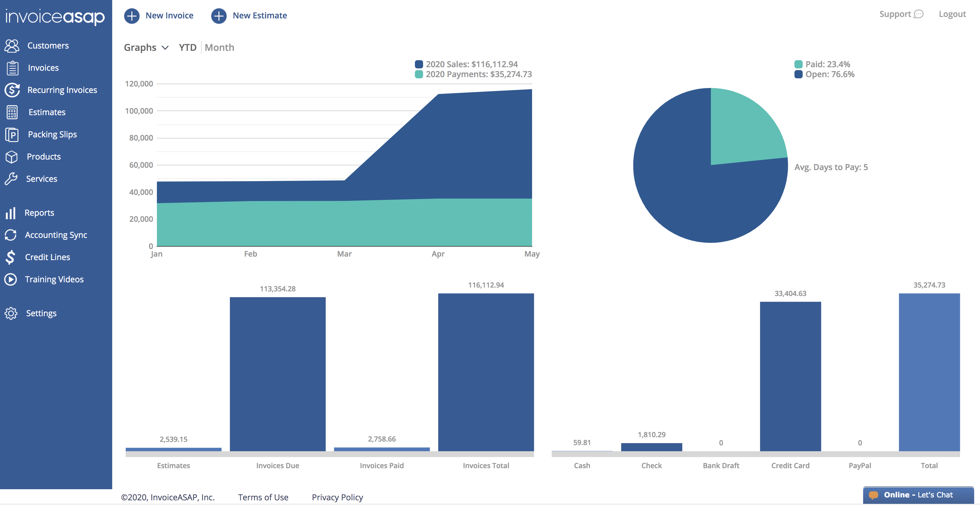Open the Packing Slips icon

(x=12, y=134)
